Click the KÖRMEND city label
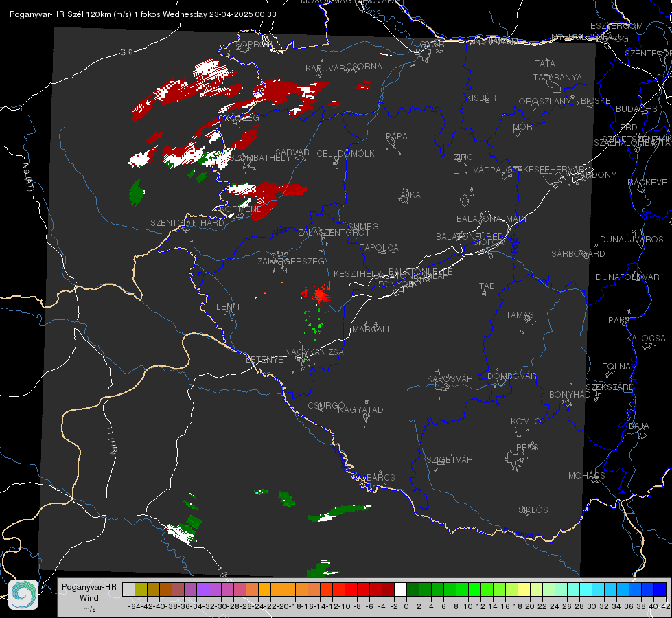672x618 pixels. 240,209
